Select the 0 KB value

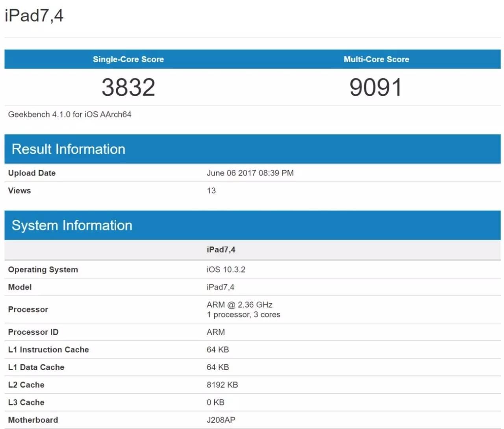pos(215,403)
